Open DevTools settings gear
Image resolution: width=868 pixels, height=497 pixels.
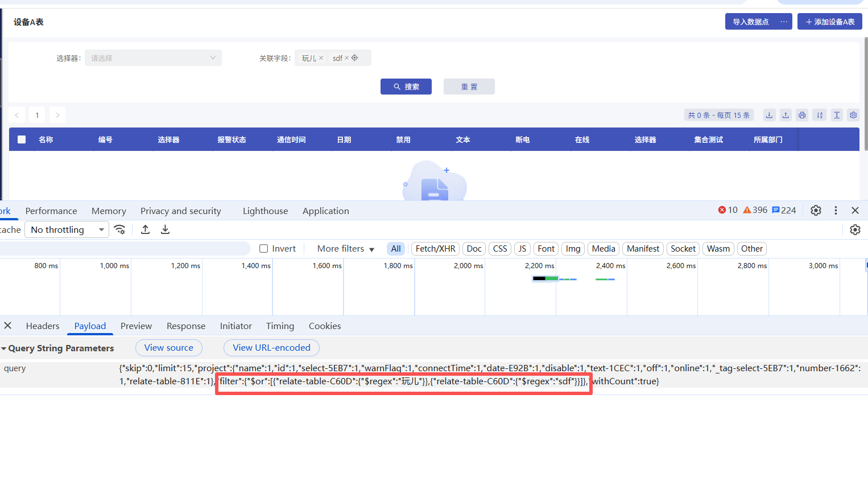point(816,211)
